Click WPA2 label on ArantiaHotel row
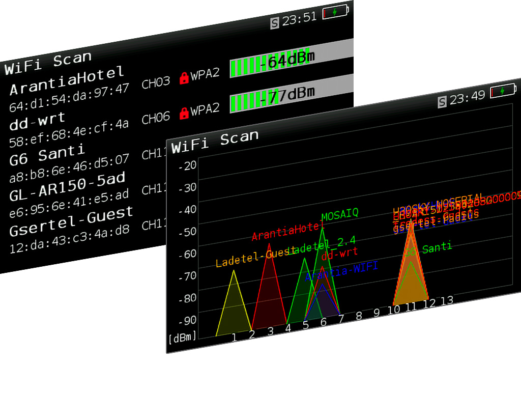This screenshot has width=521, height=420. tap(205, 74)
